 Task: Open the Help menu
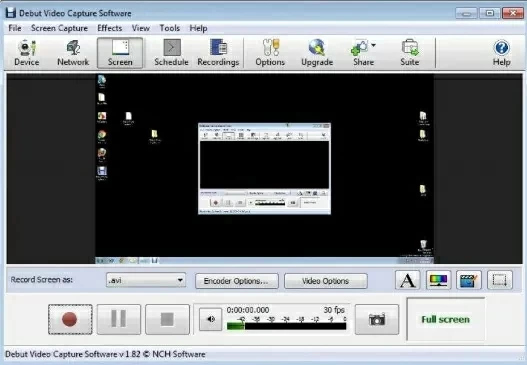click(198, 28)
